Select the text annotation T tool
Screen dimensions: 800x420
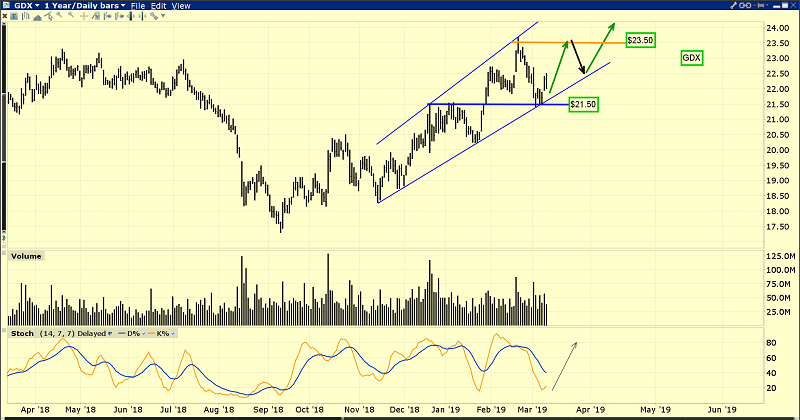(x=14, y=16)
